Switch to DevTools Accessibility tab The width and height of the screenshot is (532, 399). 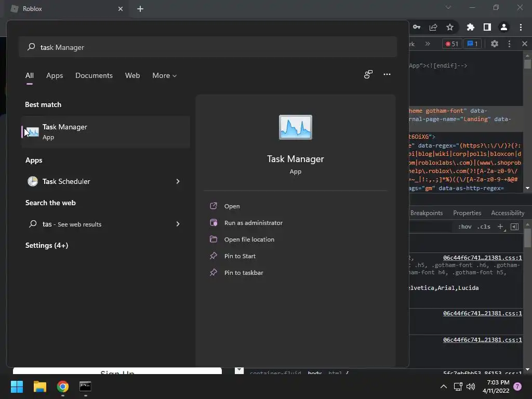[508, 212]
